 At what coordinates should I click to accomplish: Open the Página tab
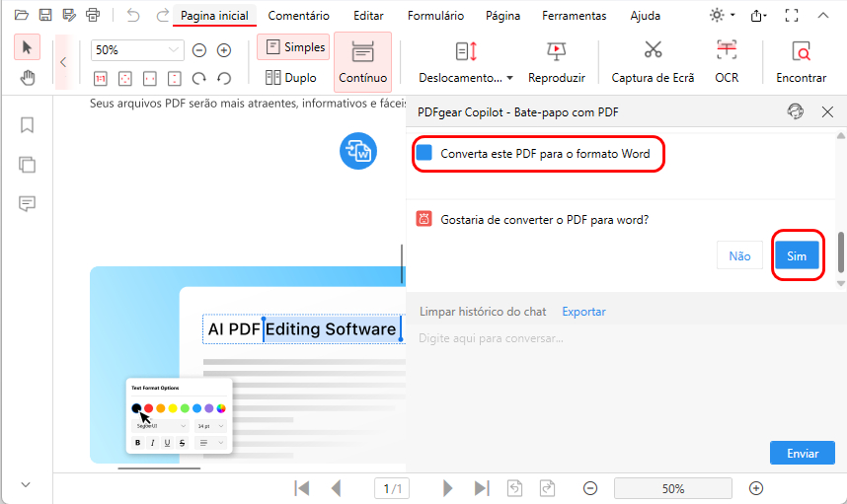502,16
